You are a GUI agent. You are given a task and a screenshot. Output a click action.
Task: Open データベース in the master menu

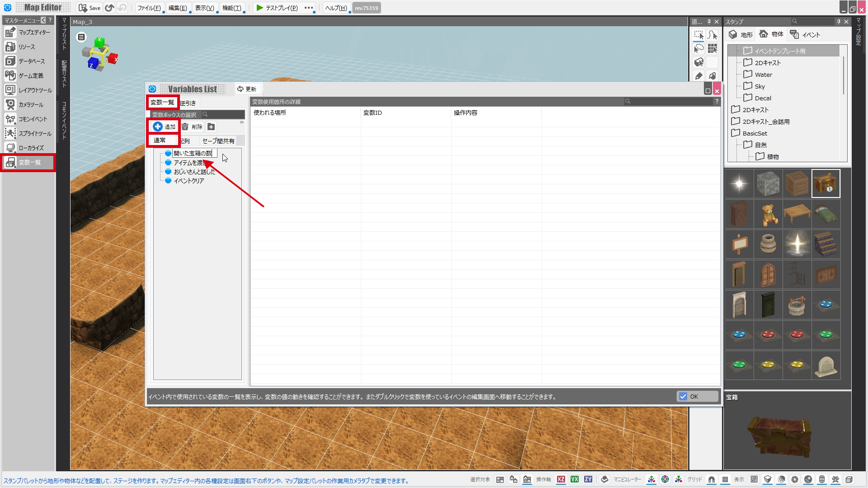(28, 61)
